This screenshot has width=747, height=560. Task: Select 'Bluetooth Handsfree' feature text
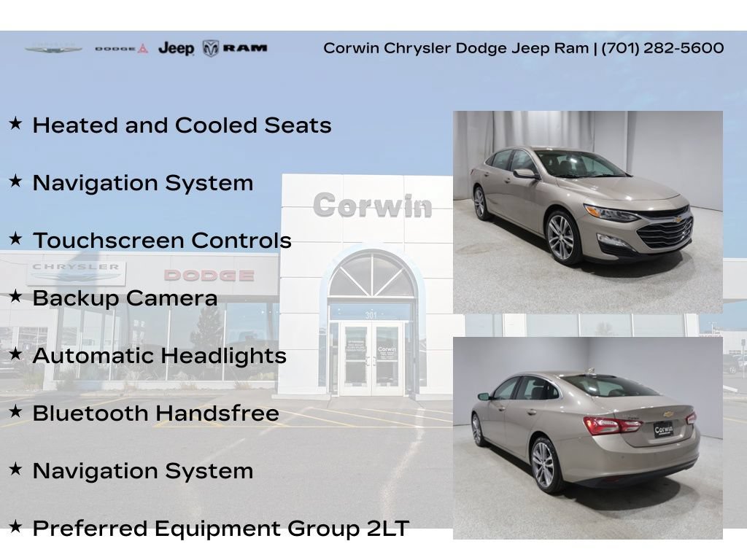click(156, 413)
